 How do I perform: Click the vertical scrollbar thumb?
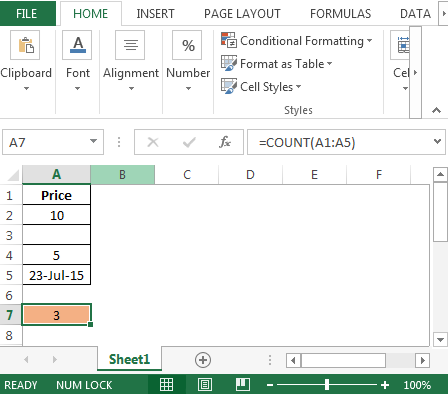pos(440,211)
